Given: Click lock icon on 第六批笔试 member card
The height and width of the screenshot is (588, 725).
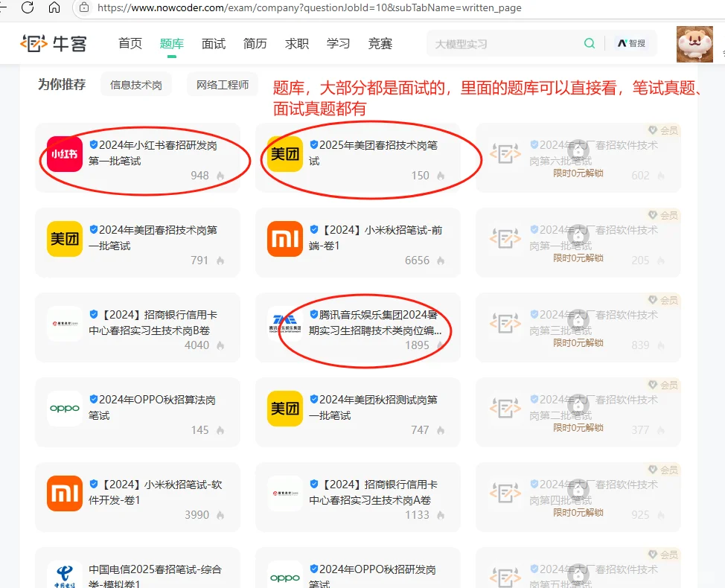Looking at the screenshot, I should [x=578, y=150].
